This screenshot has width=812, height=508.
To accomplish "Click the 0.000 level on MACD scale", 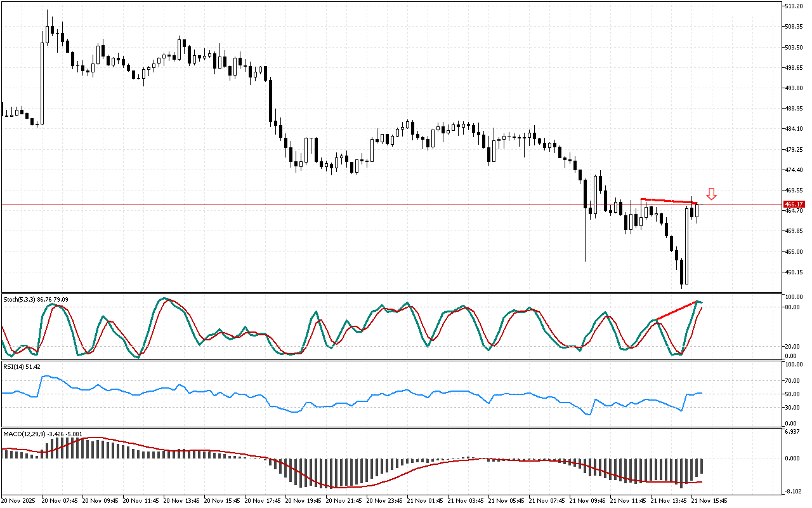I will (793, 458).
